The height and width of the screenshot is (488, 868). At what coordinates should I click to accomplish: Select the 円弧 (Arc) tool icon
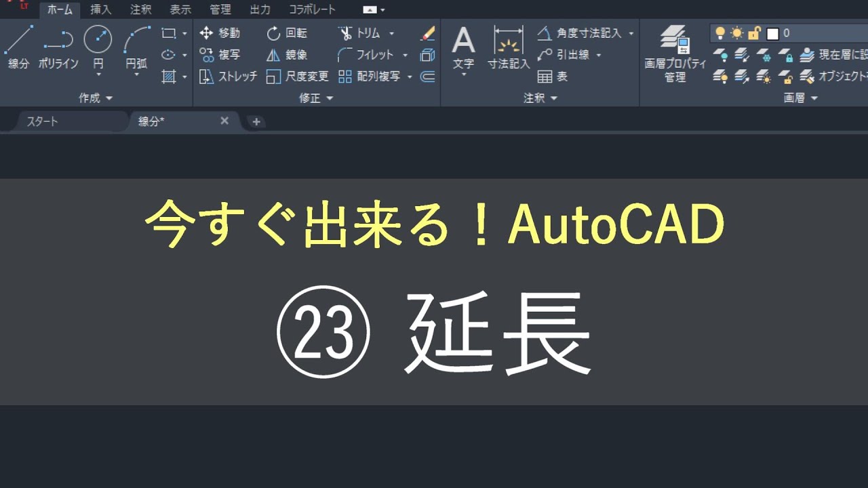point(136,39)
